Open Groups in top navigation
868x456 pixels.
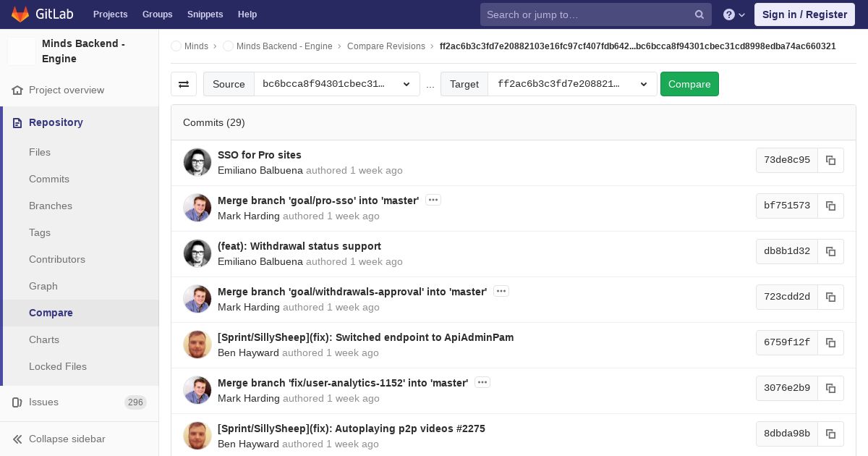(157, 14)
